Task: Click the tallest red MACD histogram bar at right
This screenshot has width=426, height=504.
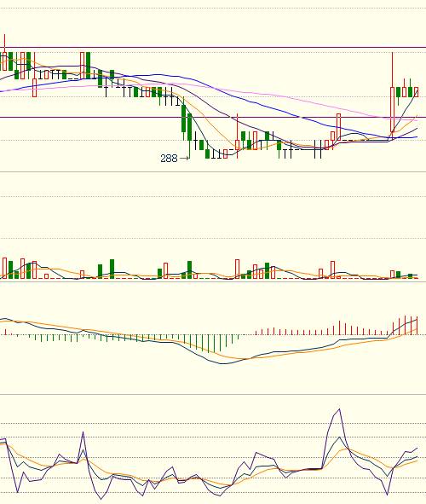Action: (406, 325)
